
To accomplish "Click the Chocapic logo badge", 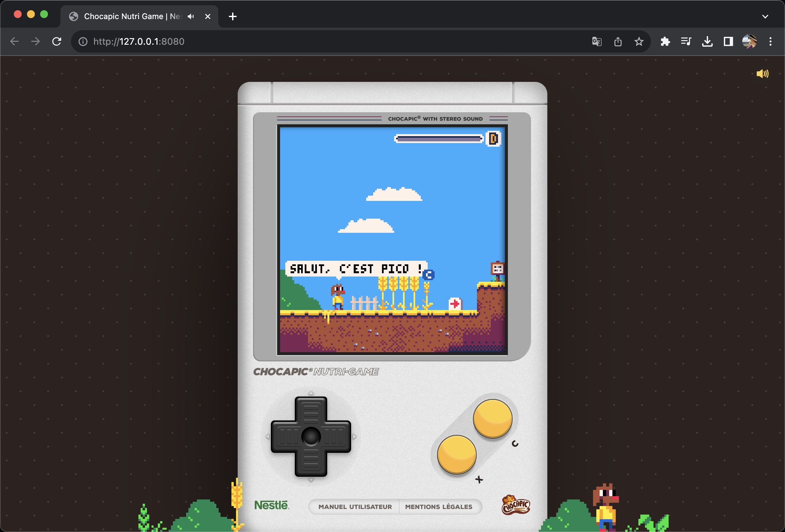I will (515, 505).
